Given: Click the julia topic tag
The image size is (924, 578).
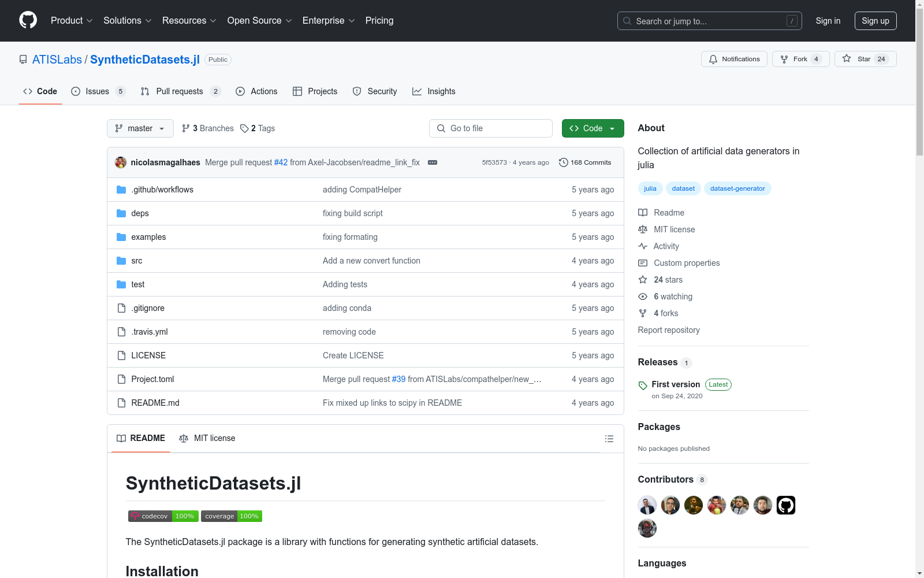Looking at the screenshot, I should click(x=650, y=188).
